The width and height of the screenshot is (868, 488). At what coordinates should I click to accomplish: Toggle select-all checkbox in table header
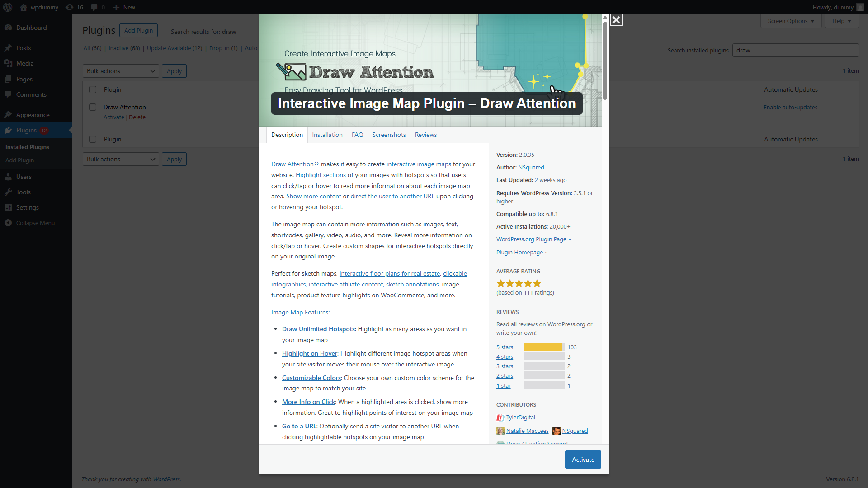pyautogui.click(x=93, y=89)
